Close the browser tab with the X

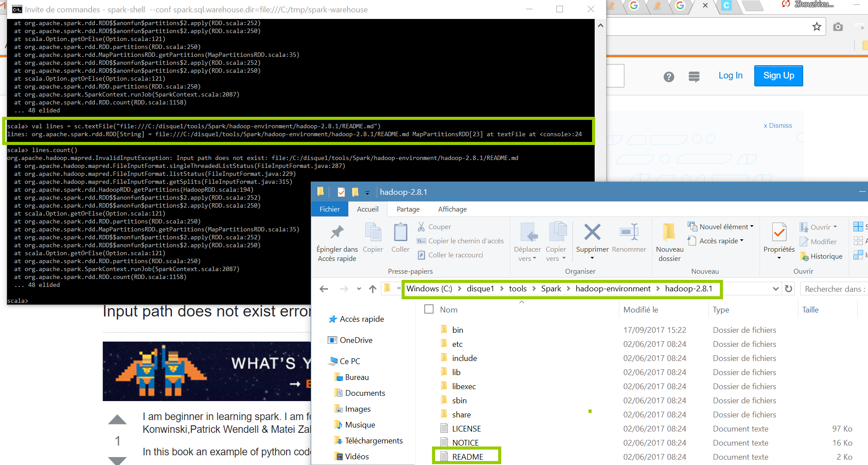tap(705, 5)
